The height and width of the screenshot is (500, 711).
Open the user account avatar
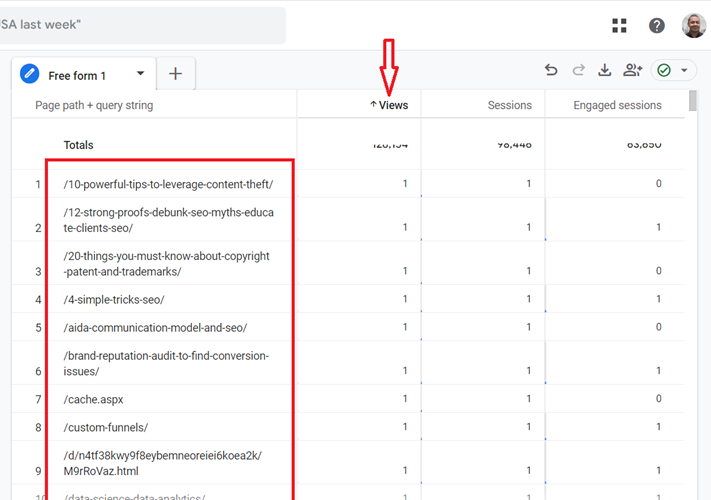click(694, 25)
